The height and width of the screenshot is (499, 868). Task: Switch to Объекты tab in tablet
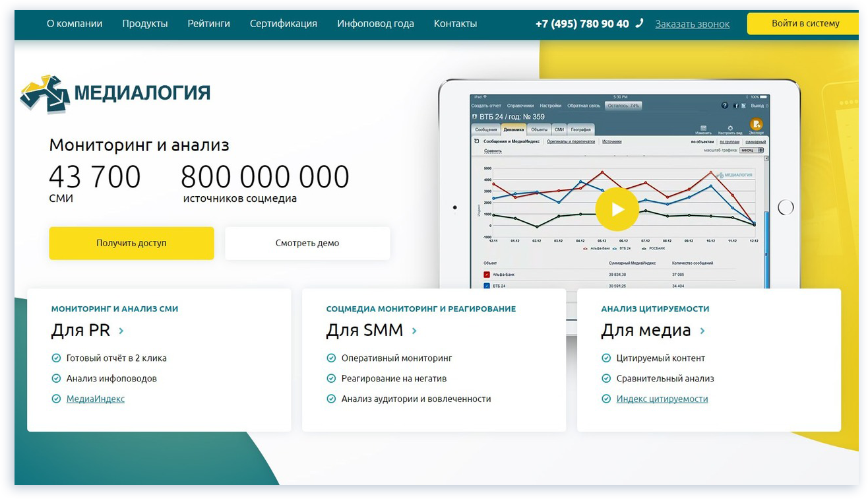[539, 130]
